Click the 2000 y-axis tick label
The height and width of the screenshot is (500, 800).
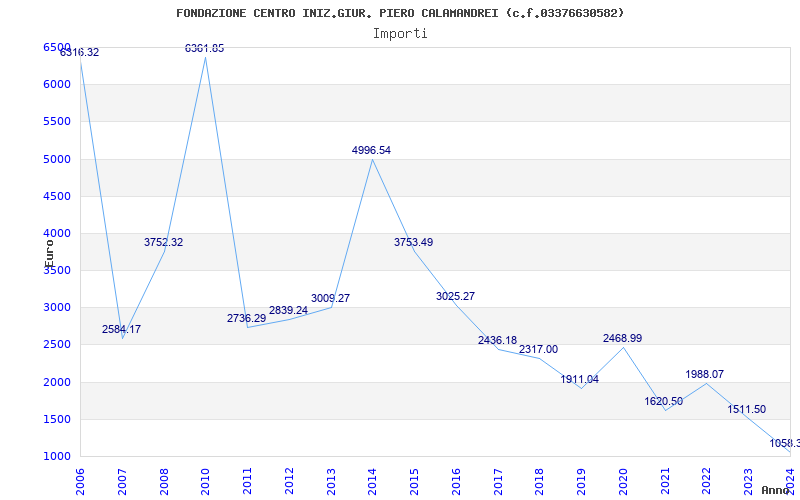coord(55,382)
